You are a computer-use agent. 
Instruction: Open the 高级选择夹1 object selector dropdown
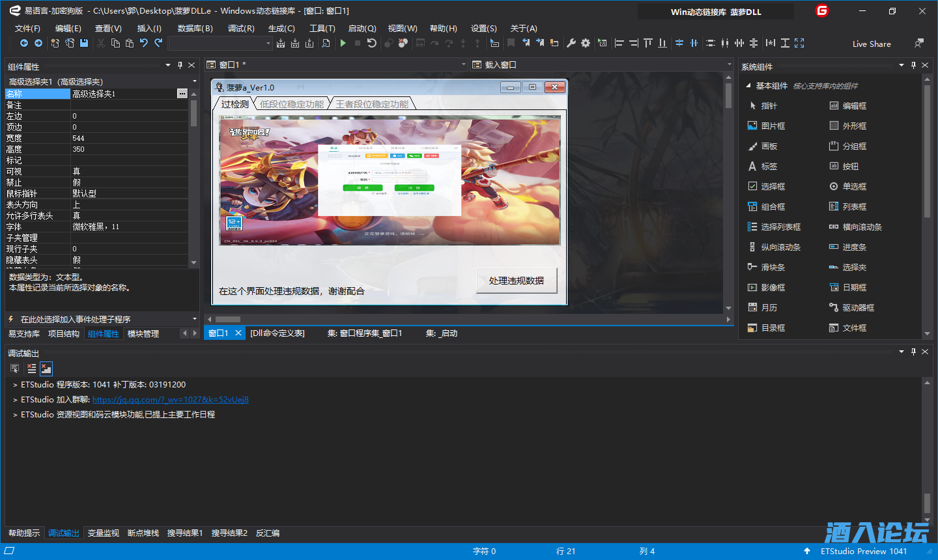pos(194,81)
